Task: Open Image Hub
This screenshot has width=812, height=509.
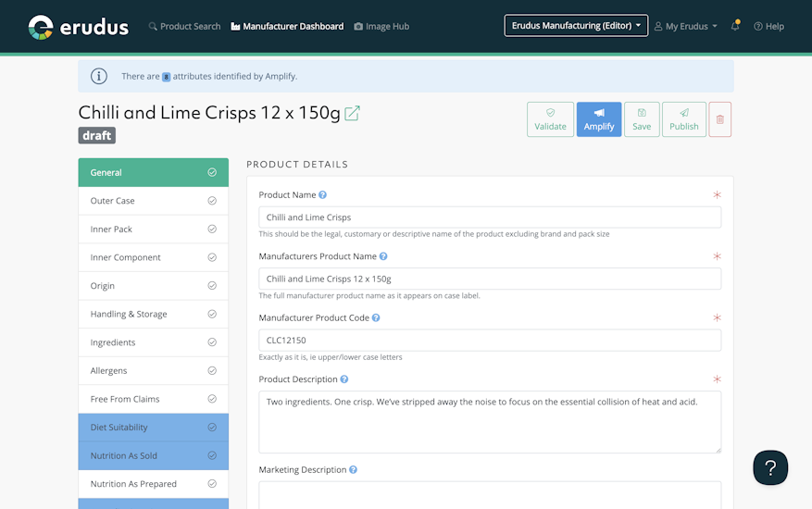Action: 381,27
